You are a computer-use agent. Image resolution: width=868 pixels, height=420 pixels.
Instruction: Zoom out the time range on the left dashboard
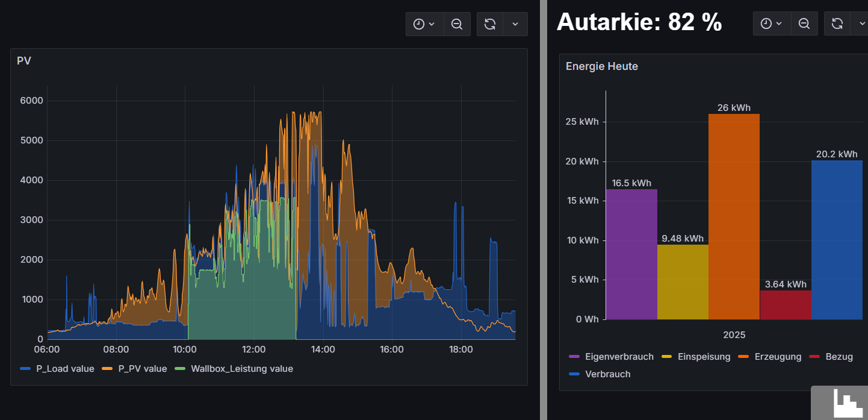click(x=457, y=24)
